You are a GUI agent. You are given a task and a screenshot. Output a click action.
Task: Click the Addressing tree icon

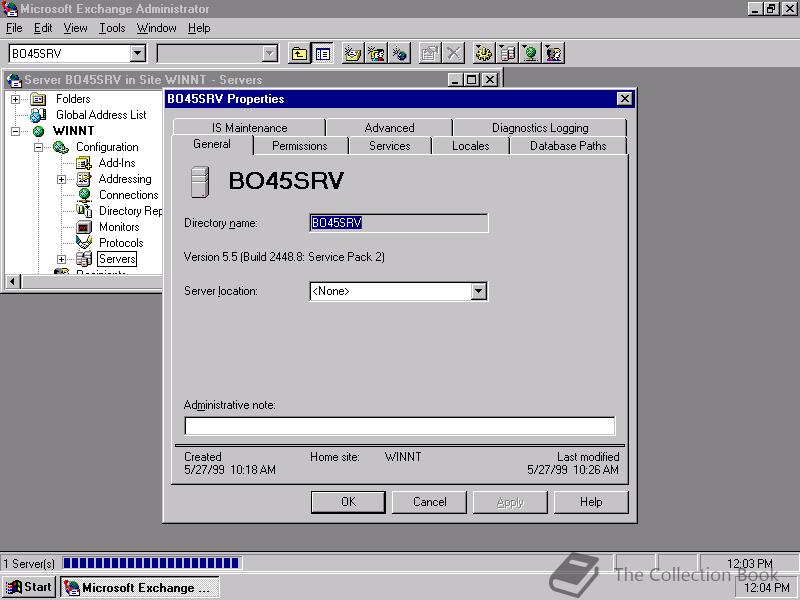[x=83, y=179]
